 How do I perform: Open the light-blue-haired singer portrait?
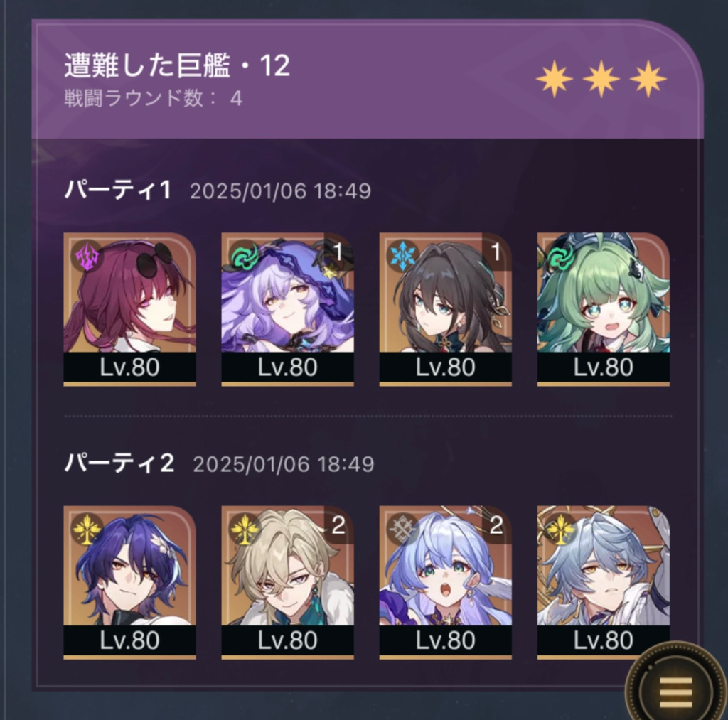445,582
